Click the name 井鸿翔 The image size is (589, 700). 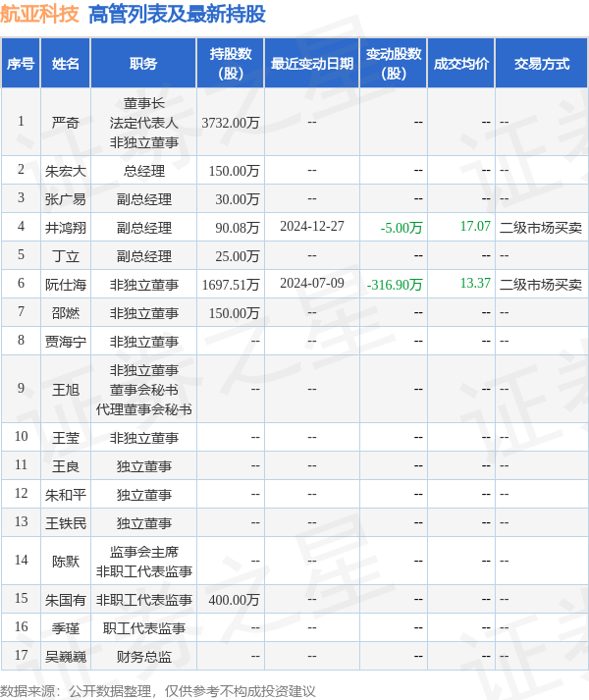(x=65, y=228)
